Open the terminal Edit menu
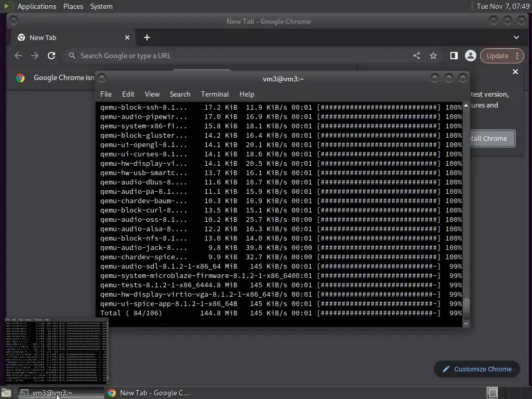 click(128, 95)
